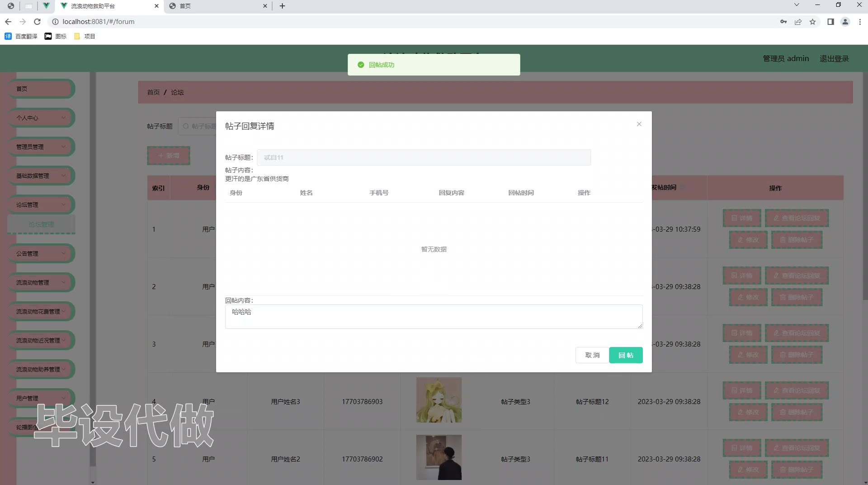The width and height of the screenshot is (868, 485).
Task: Open the browser three-dot menu
Action: [x=860, y=22]
